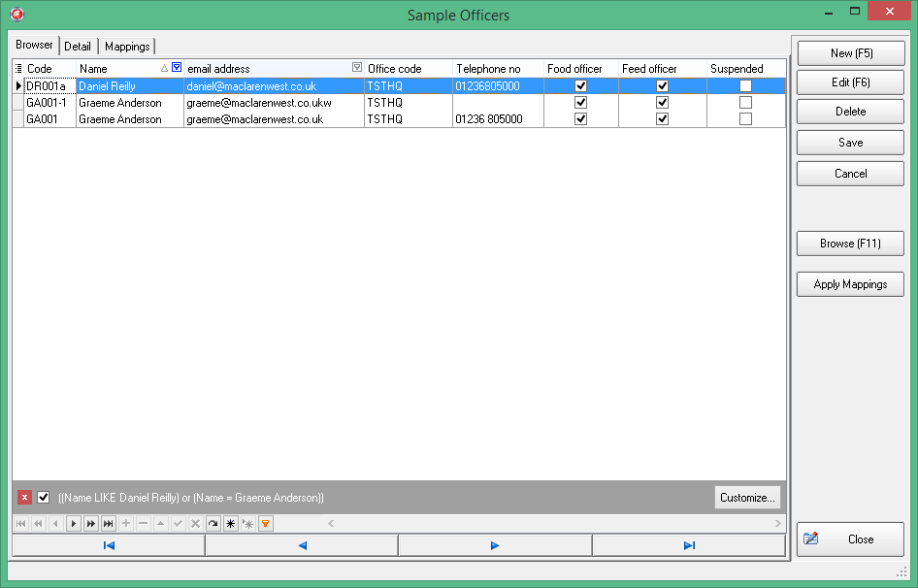Disable the active filter checkbox in filter bar
Viewport: 918px width, 588px height.
click(44, 497)
